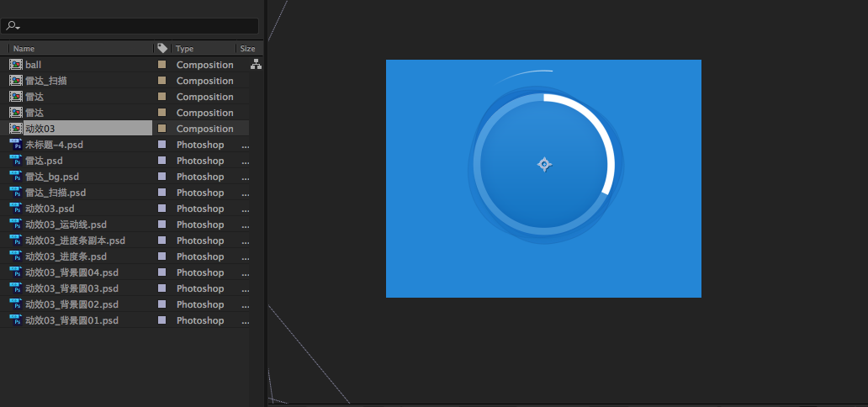
Task: Select the 动效03_背景圆01.psd file name
Action: coord(72,320)
